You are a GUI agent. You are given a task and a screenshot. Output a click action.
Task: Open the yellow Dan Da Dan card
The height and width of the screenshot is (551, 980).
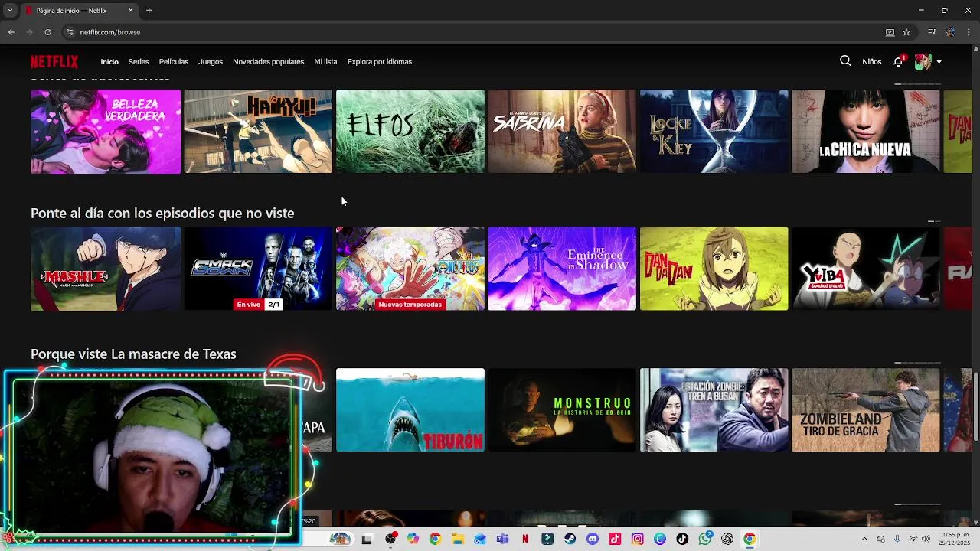tap(714, 269)
